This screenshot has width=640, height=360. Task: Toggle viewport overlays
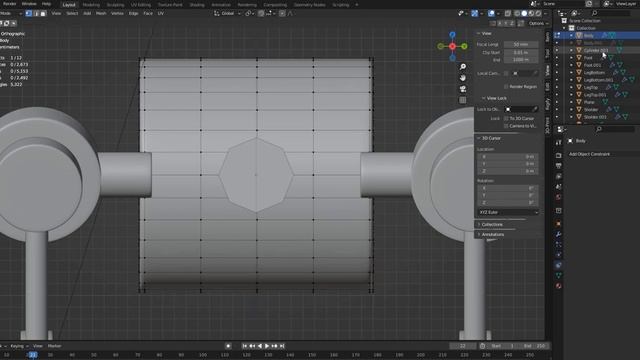491,13
